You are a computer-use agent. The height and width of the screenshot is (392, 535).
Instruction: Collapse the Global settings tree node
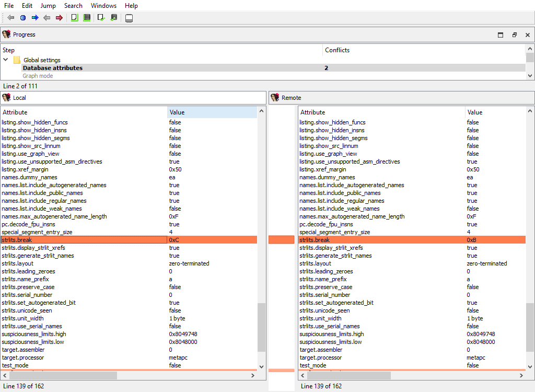[6, 60]
